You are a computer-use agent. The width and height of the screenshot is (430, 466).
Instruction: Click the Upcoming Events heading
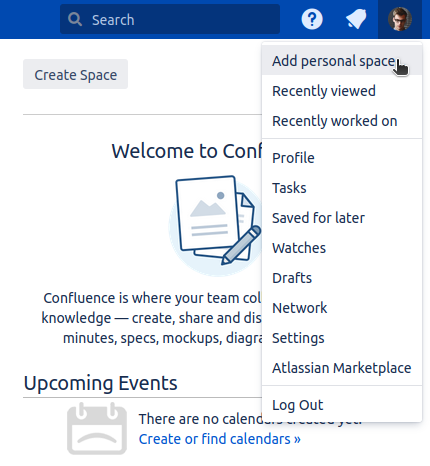pos(100,383)
